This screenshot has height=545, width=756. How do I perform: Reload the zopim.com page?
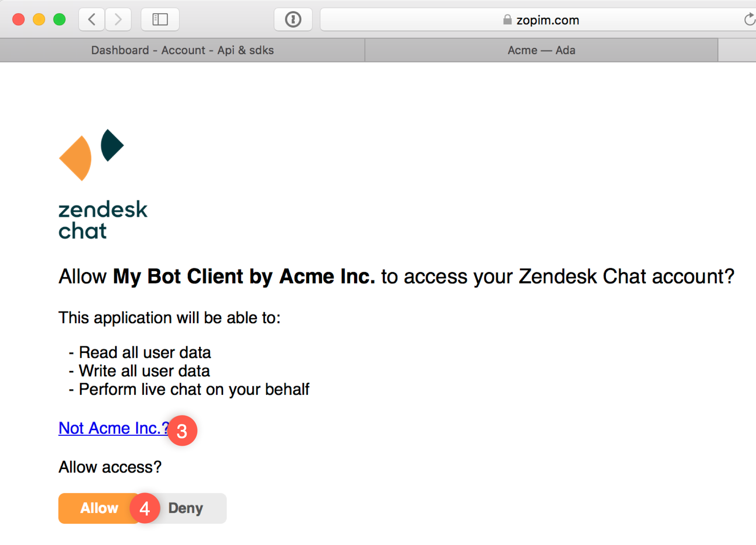(749, 19)
